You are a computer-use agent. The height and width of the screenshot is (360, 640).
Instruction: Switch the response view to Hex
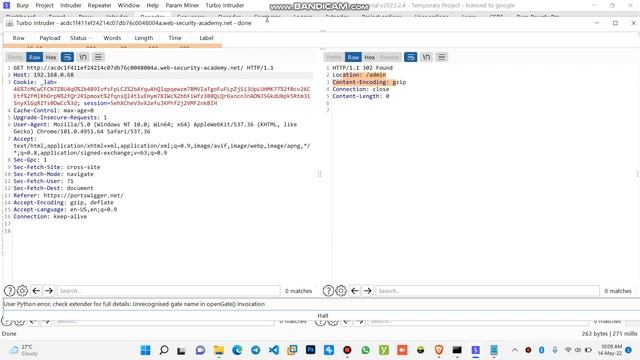coord(369,57)
